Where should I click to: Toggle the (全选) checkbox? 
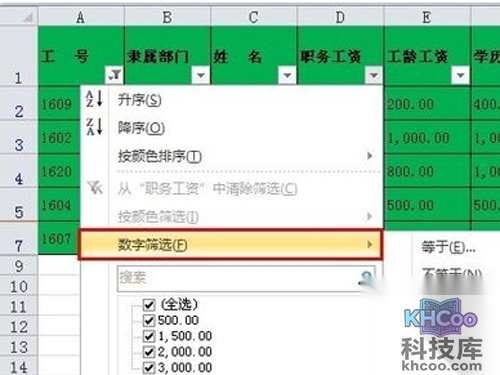point(149,304)
